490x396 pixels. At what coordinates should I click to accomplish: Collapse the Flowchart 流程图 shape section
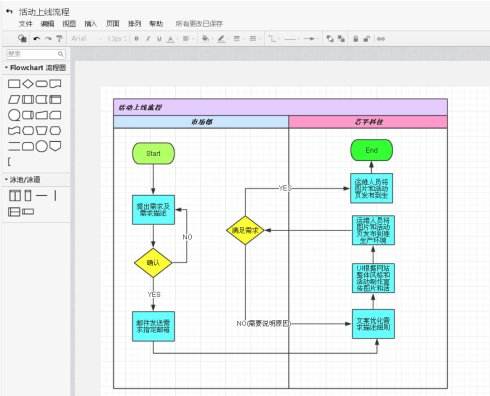(x=35, y=68)
